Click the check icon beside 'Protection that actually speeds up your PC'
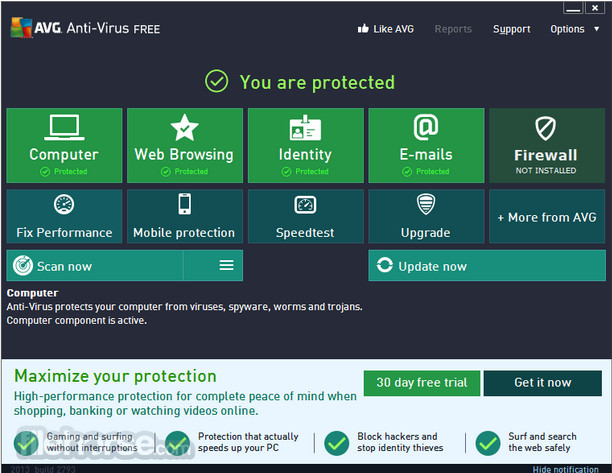612x473 pixels. (177, 443)
